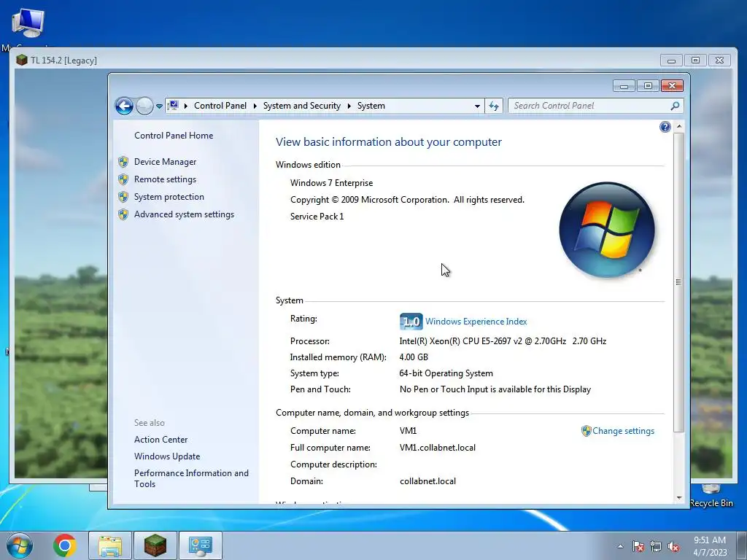Viewport: 747px width, 560px height.
Task: Select Control Panel in the address breadcrumb
Action: point(220,106)
